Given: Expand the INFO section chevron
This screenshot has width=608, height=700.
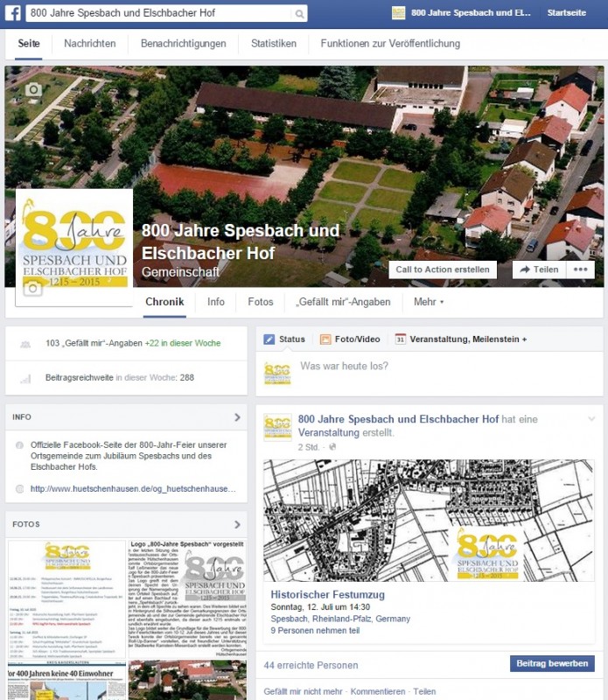Looking at the screenshot, I should (237, 417).
